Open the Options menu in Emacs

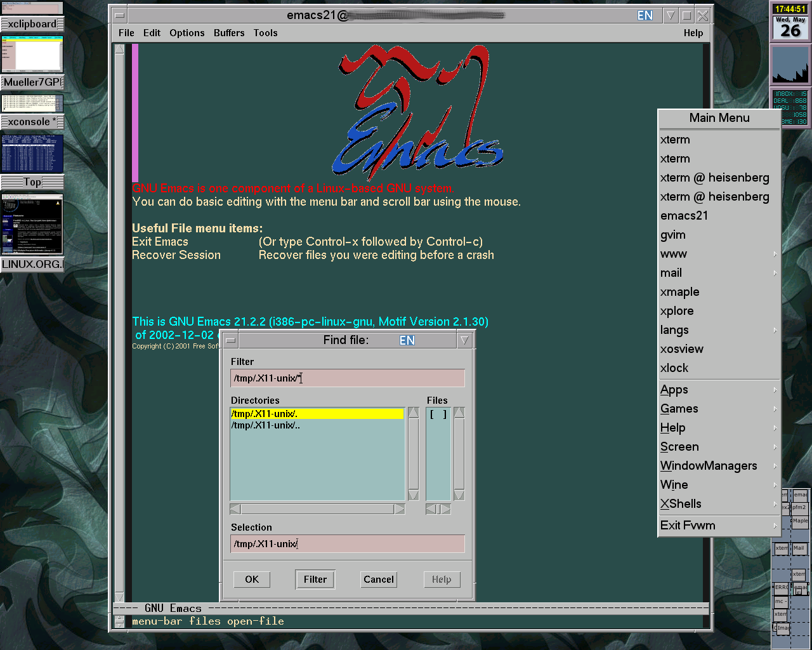[x=187, y=33]
